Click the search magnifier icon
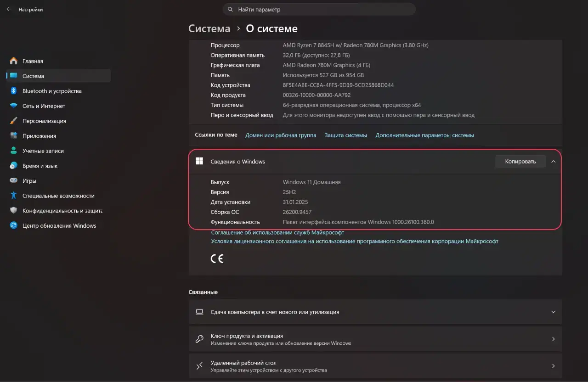This screenshot has height=382, width=588. click(x=230, y=9)
